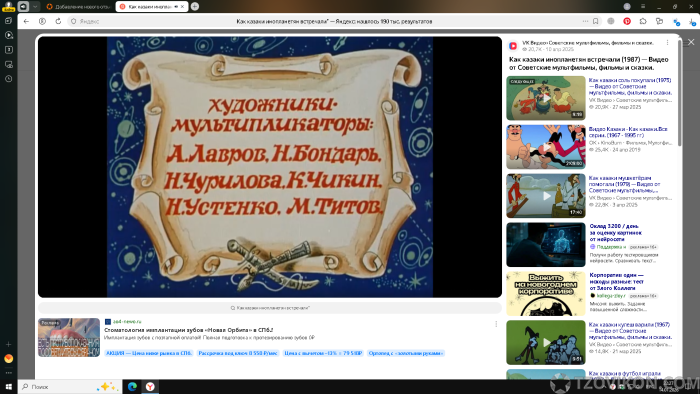Click the 'Рассрочка под ключ' chip
This screenshot has width=700, height=394.
238,353
